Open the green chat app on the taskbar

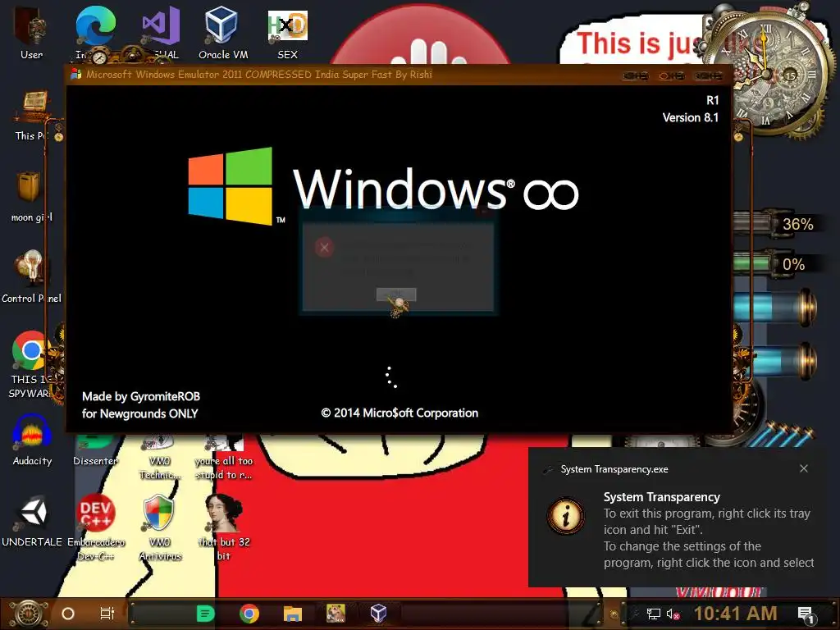coord(205,614)
